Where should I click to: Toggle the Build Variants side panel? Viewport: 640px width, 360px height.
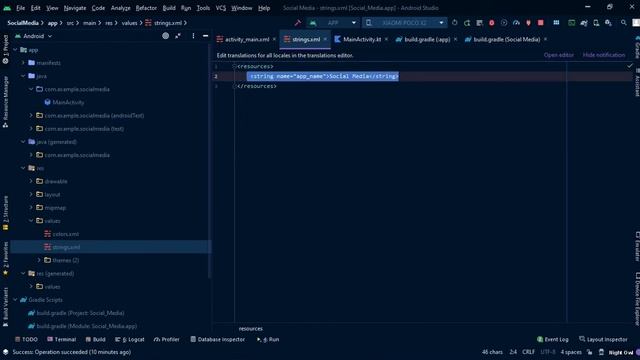point(5,307)
